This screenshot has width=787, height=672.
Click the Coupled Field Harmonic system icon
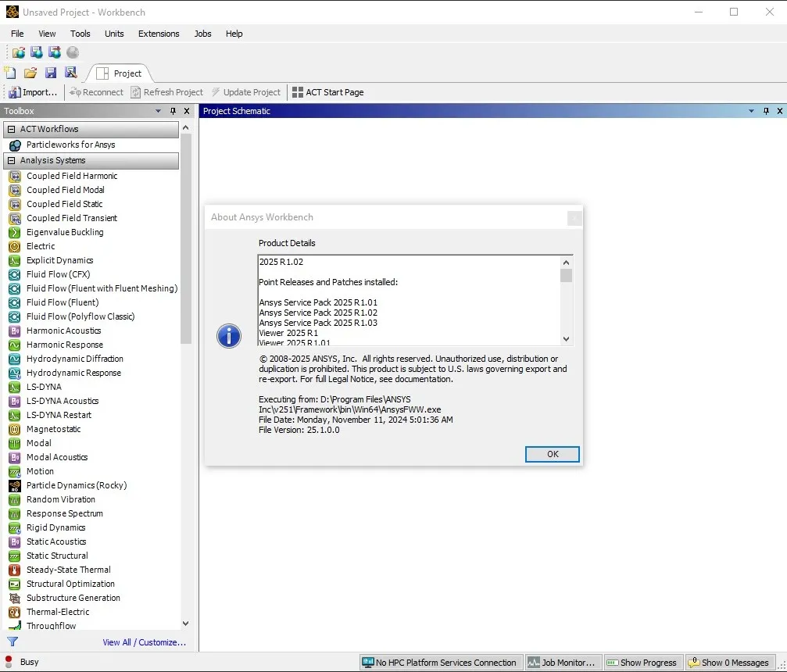click(x=15, y=176)
